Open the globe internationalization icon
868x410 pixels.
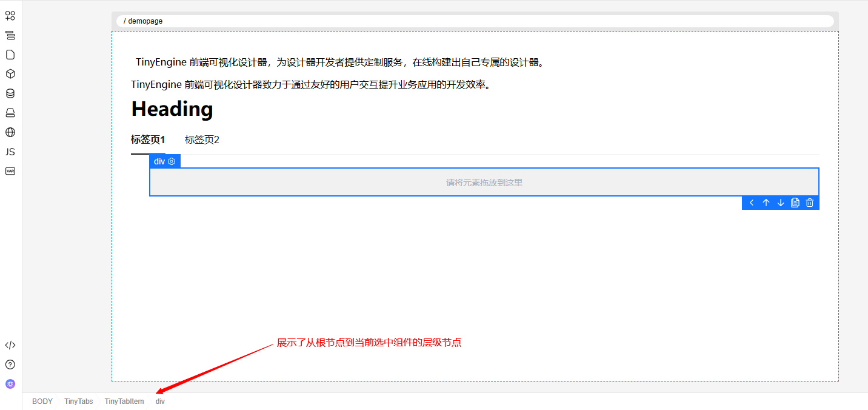(x=10, y=132)
